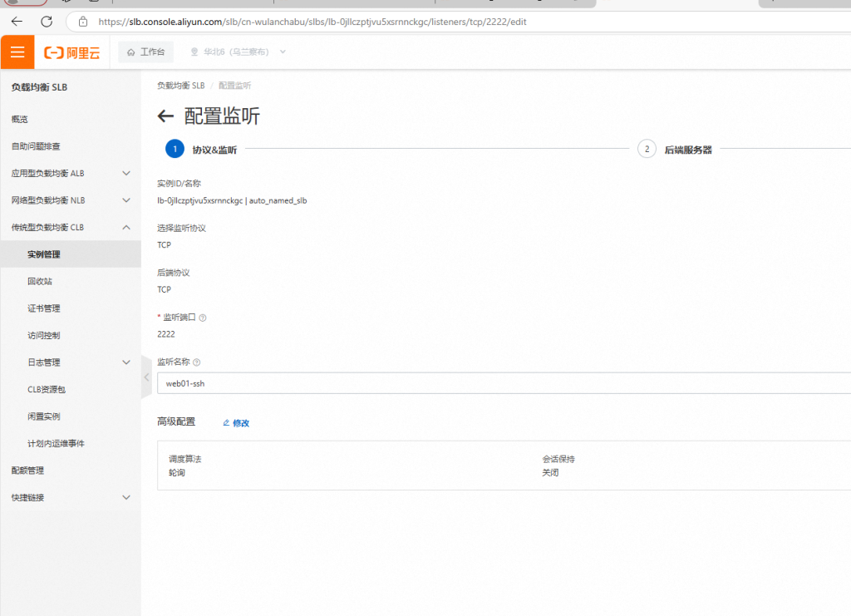Click the back arrow beside 配置监听
Screen dimensions: 851x616
(165, 116)
